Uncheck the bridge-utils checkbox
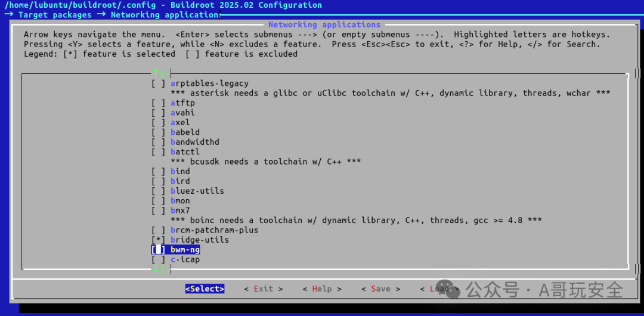The height and width of the screenshot is (316, 644). 159,240
